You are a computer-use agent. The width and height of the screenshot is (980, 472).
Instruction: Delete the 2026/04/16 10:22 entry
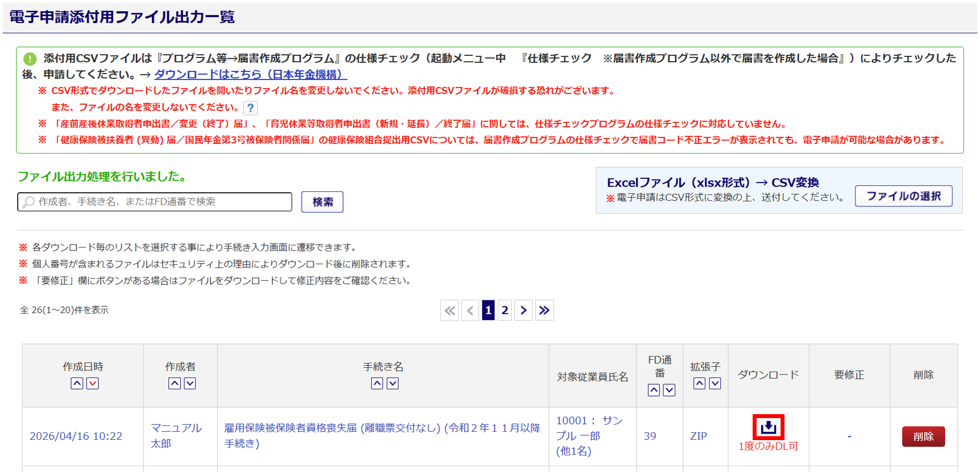923,436
